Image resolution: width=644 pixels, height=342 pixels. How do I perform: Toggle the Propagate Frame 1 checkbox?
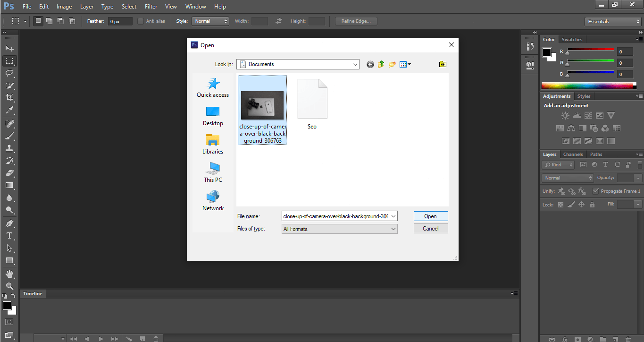coord(595,191)
